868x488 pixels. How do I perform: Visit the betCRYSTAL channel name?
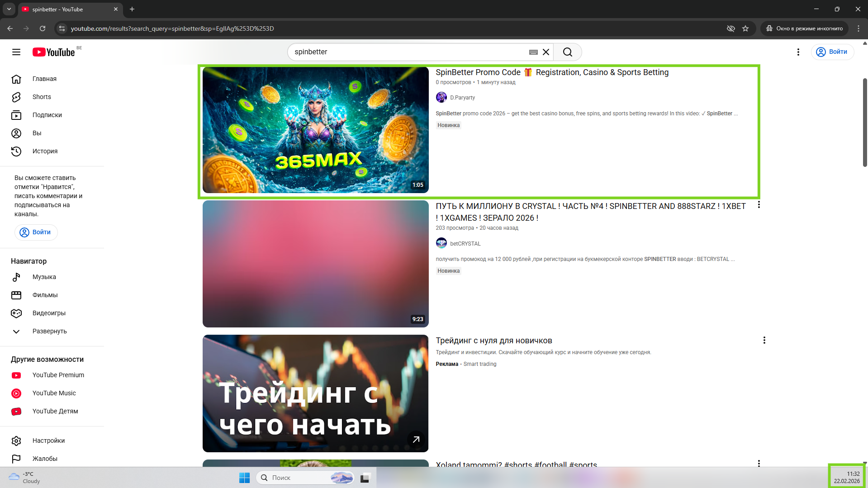point(465,244)
